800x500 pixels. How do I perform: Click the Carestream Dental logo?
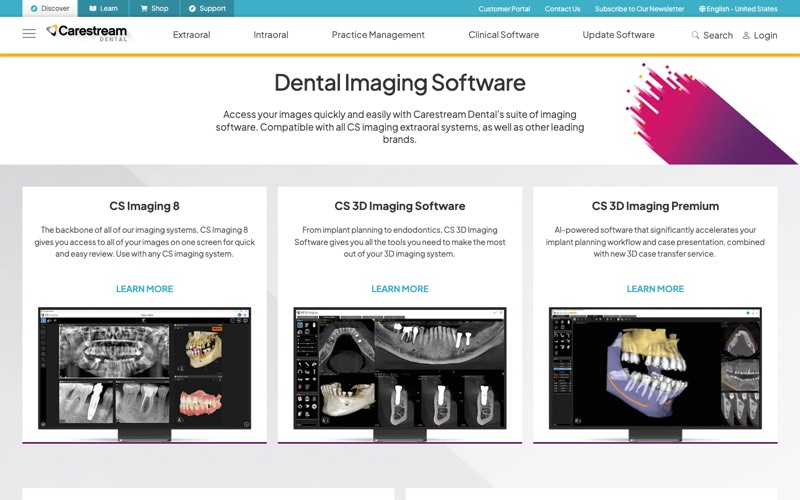(x=87, y=33)
